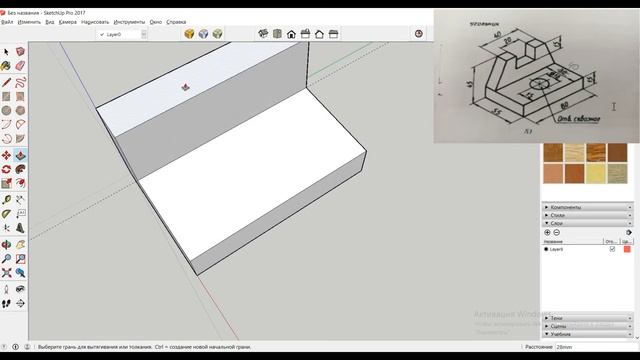This screenshot has height=360, width=640.
Task: Open the Файл menu
Action: [x=7, y=22]
